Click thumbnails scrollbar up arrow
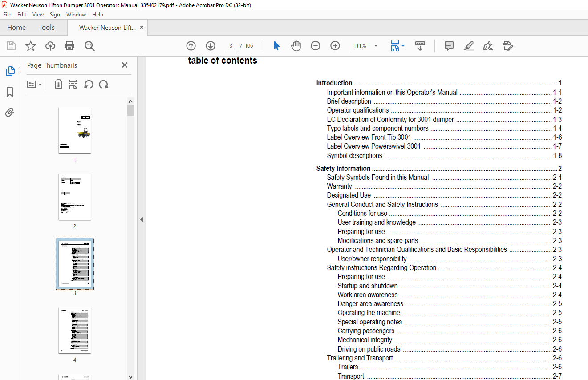Image resolution: width=588 pixels, height=380 pixels. point(131,101)
